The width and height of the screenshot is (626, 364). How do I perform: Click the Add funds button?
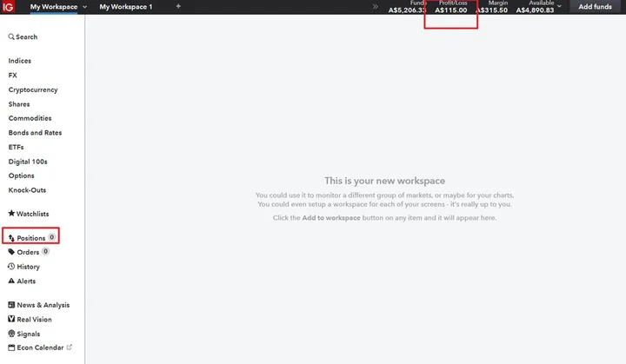[x=596, y=7]
